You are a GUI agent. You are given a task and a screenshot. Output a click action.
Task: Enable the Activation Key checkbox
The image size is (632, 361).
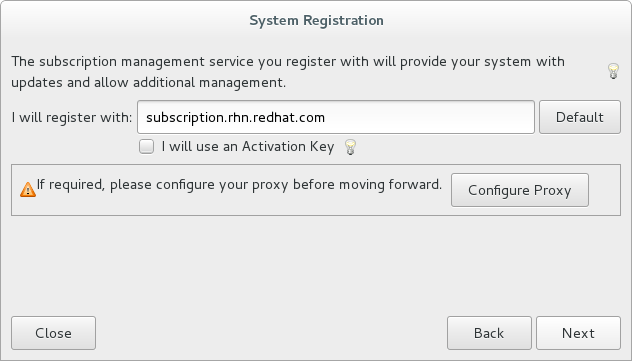[x=146, y=147]
